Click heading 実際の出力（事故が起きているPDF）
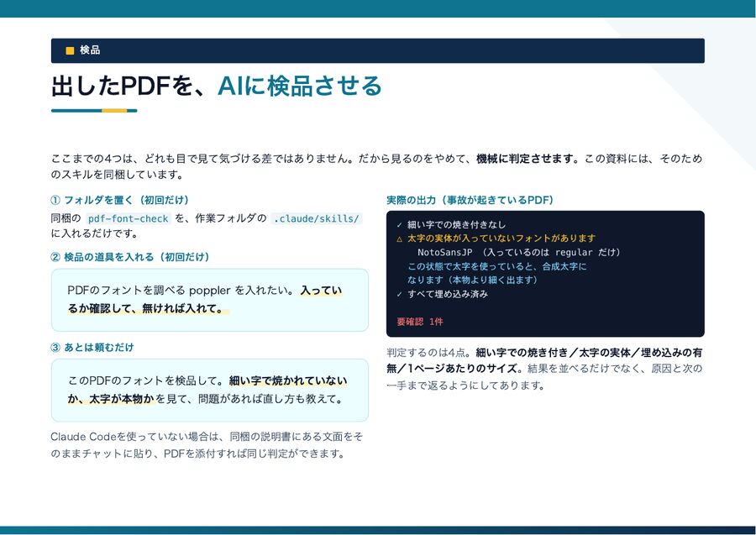 pyautogui.click(x=470, y=200)
